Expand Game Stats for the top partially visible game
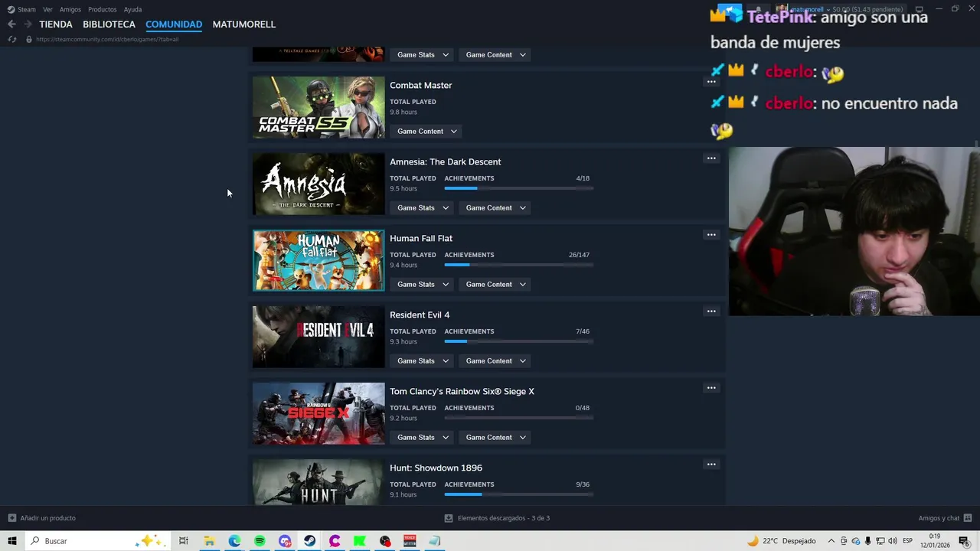 [423, 54]
